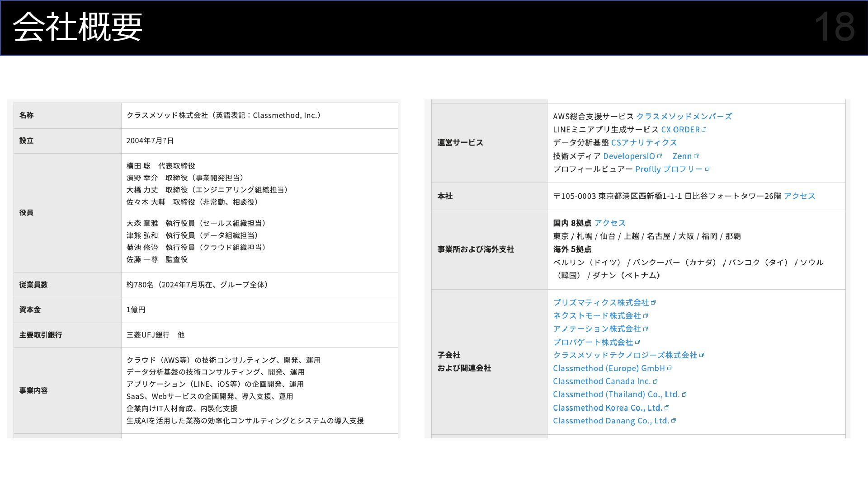Open アクセス link beside 国内 8拠点

pos(610,223)
